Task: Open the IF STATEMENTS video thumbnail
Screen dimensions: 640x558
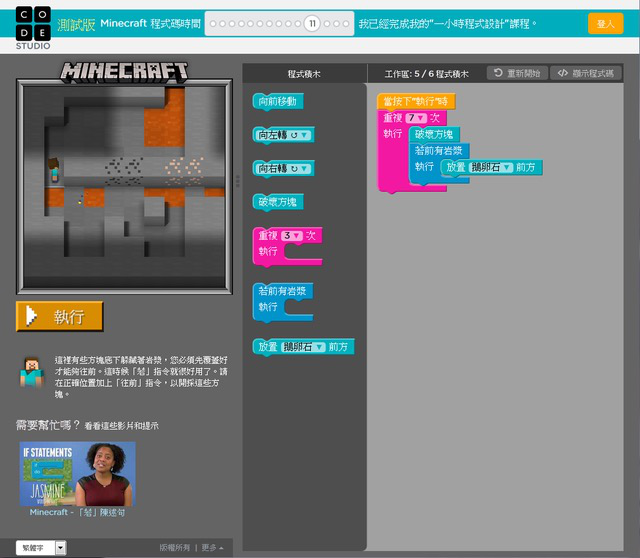Action: pyautogui.click(x=78, y=474)
